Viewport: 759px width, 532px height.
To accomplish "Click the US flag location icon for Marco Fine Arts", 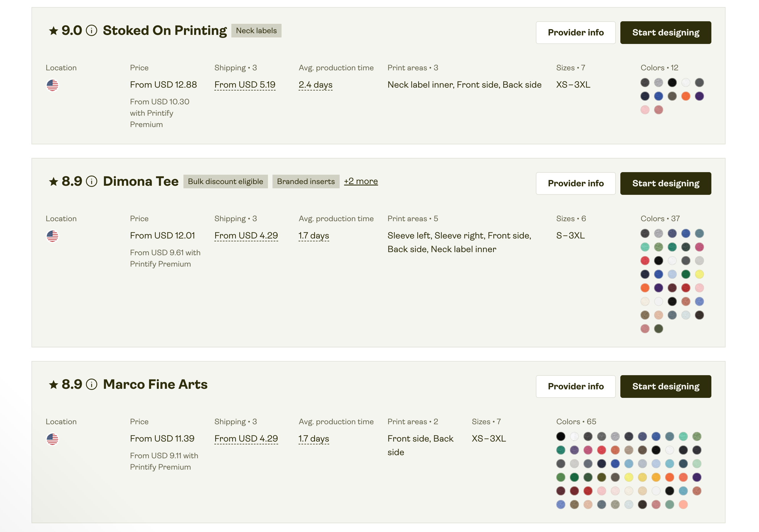I will click(x=52, y=439).
